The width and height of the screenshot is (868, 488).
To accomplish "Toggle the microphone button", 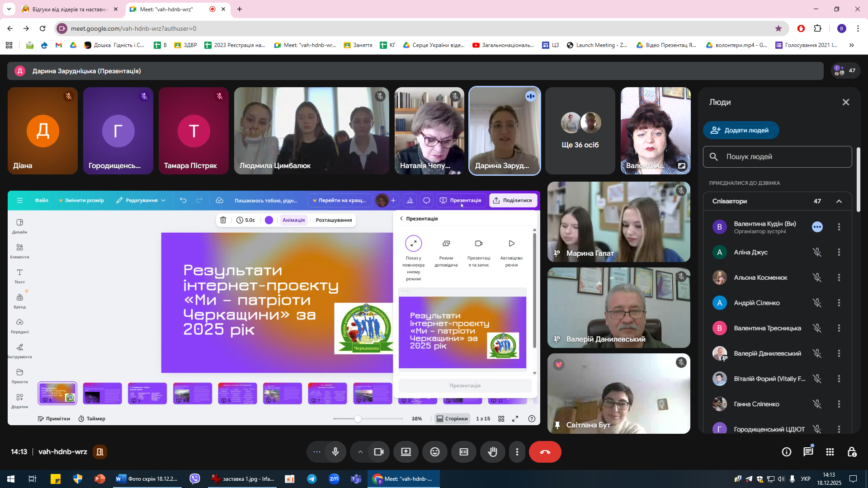I will pyautogui.click(x=335, y=452).
